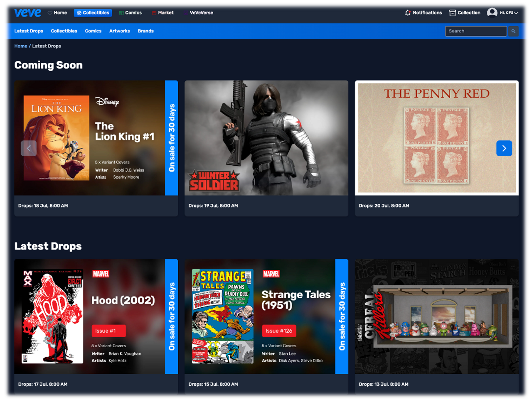Screen dimensions: 532x402
Task: Switch to Latest Drops tab
Action: (29, 31)
